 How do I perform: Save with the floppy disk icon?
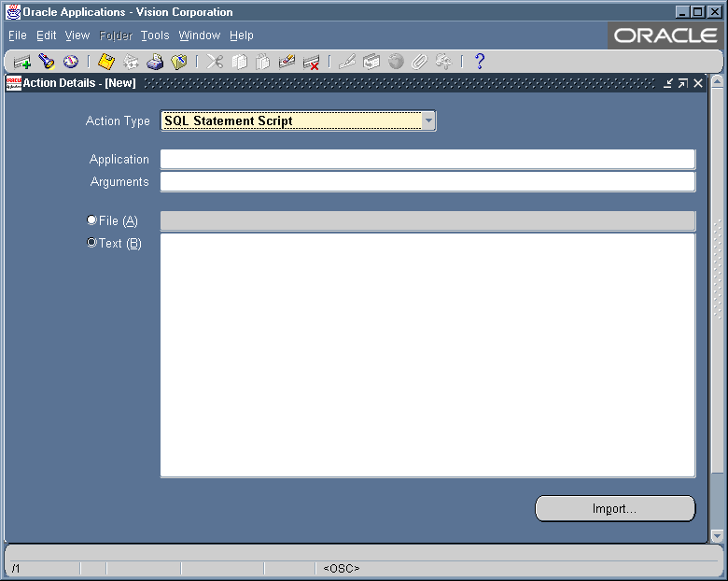click(106, 62)
